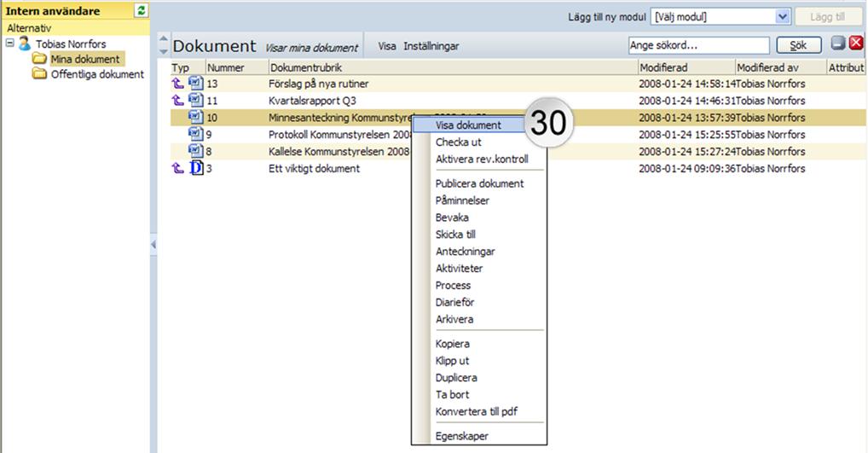Open the Inställningar menu
The image size is (868, 453).
coord(431,47)
